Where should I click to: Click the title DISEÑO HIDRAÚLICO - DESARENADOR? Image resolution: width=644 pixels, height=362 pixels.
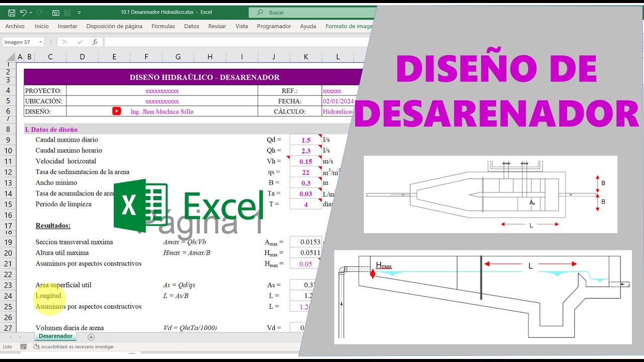pyautogui.click(x=205, y=77)
